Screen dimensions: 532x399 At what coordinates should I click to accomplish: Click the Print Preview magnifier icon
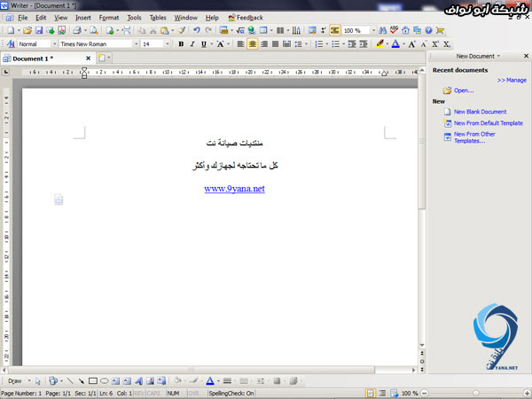94,30
